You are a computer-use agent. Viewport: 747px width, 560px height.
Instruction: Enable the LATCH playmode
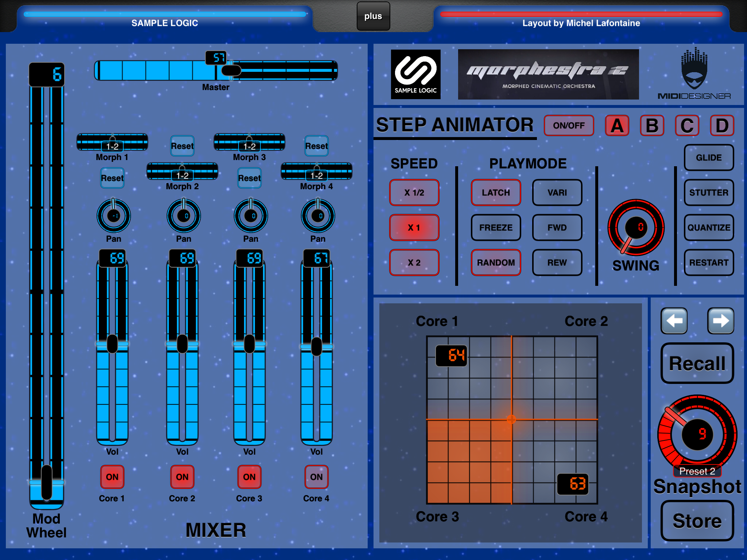496,192
